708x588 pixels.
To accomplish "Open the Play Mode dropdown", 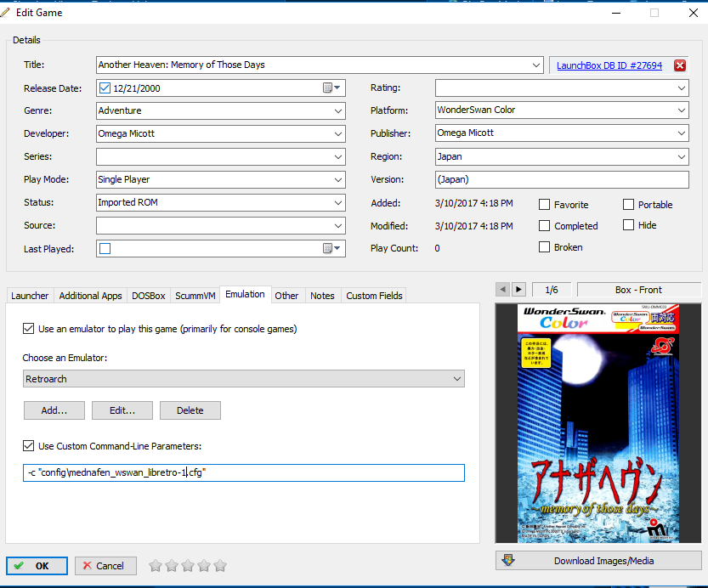I will tap(338, 179).
